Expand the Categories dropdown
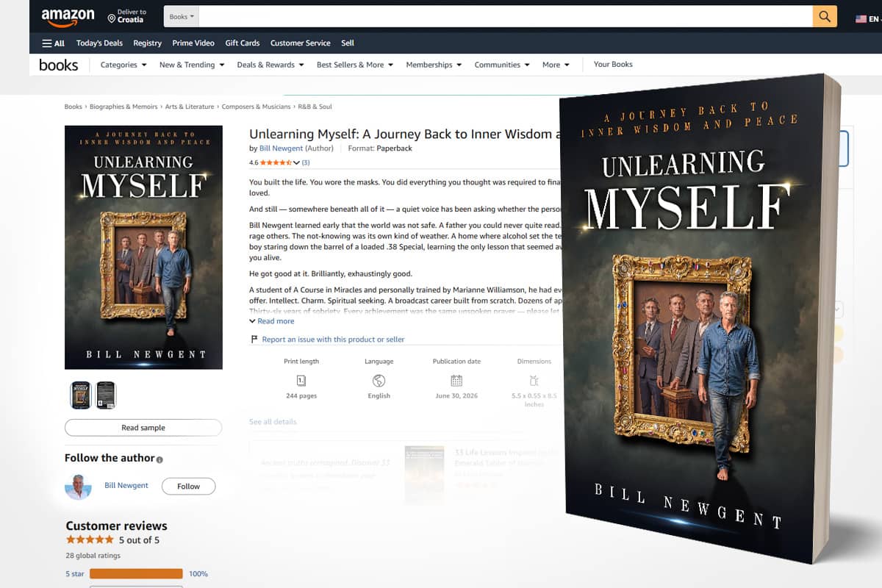 [123, 65]
